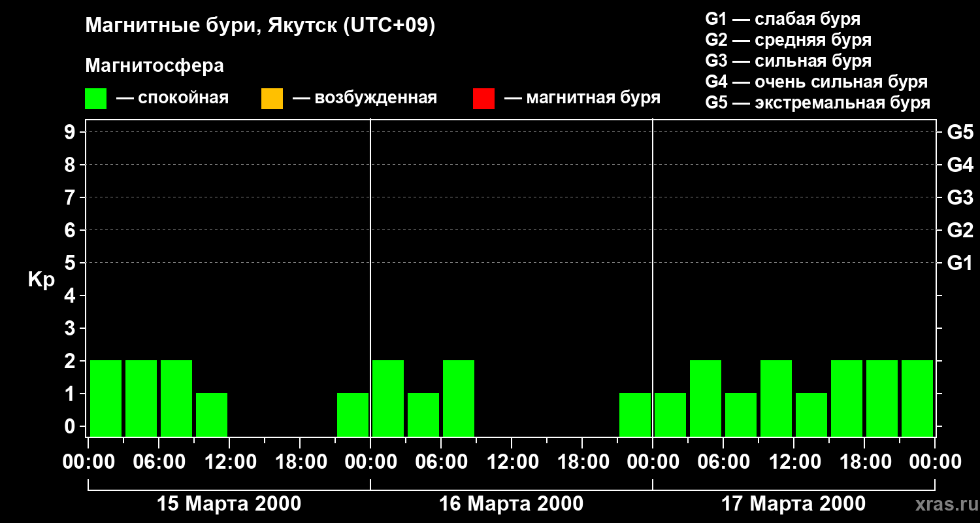This screenshot has height=523, width=980.
Task: Click the 15 Марта 09:00–12:00 Kp 1 bar
Action: point(212,414)
